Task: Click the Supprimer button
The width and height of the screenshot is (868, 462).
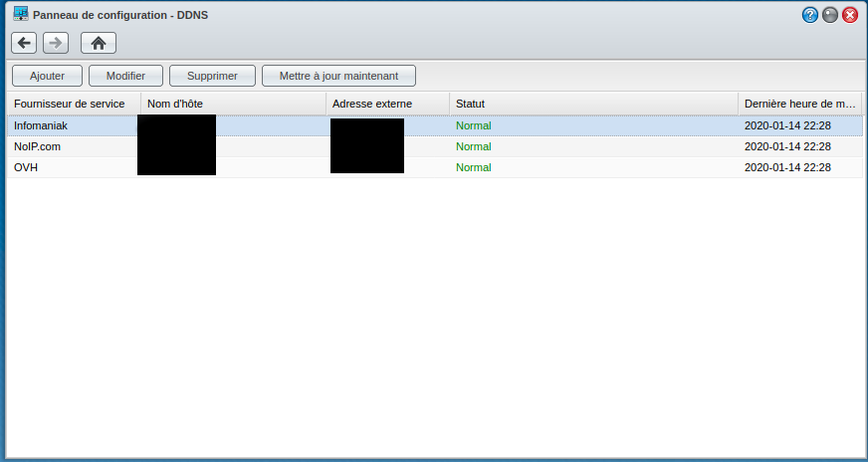Action: [213, 76]
